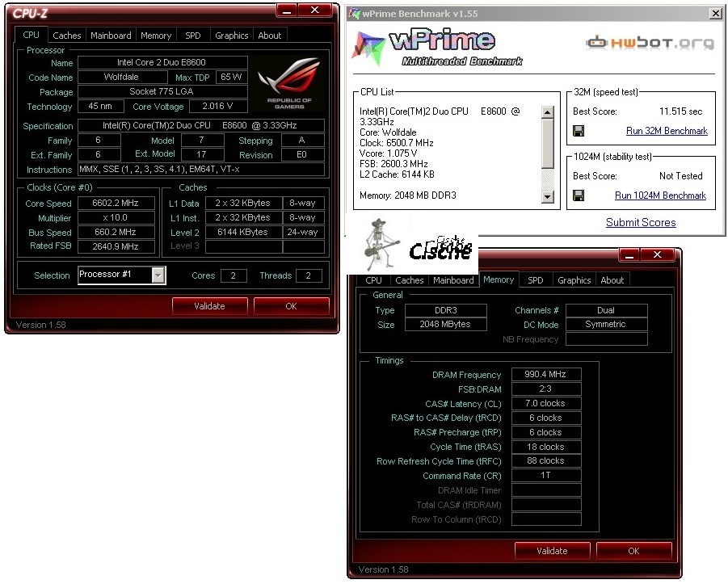Click OK in CPU-Z CPU window

pos(291,306)
